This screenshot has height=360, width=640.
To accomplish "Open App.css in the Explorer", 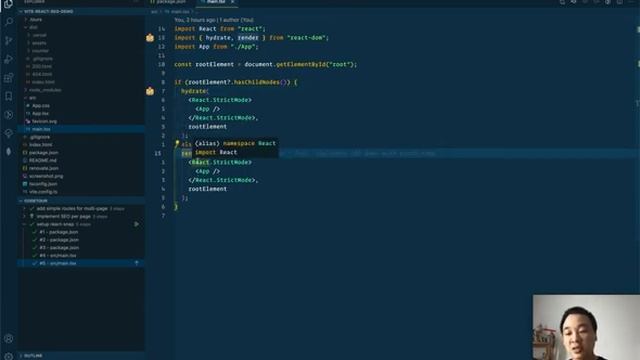I will pos(41,105).
